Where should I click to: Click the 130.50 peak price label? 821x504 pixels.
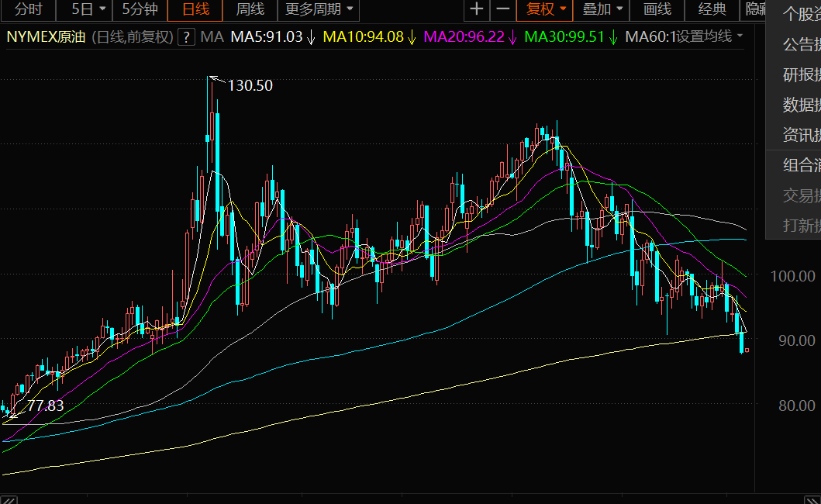point(250,85)
